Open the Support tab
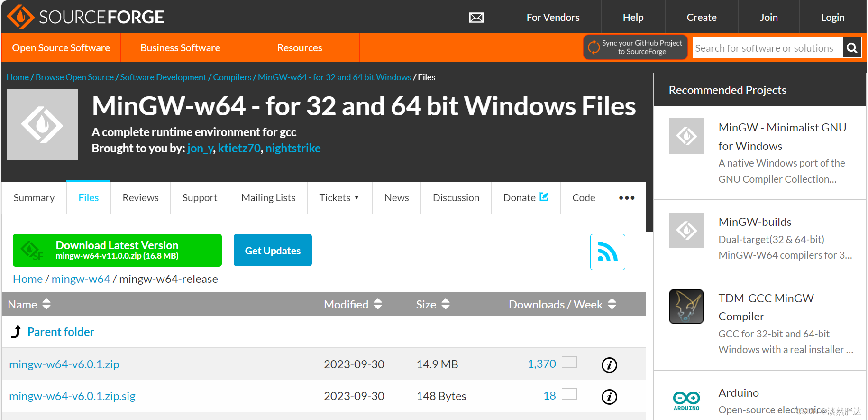 point(200,198)
